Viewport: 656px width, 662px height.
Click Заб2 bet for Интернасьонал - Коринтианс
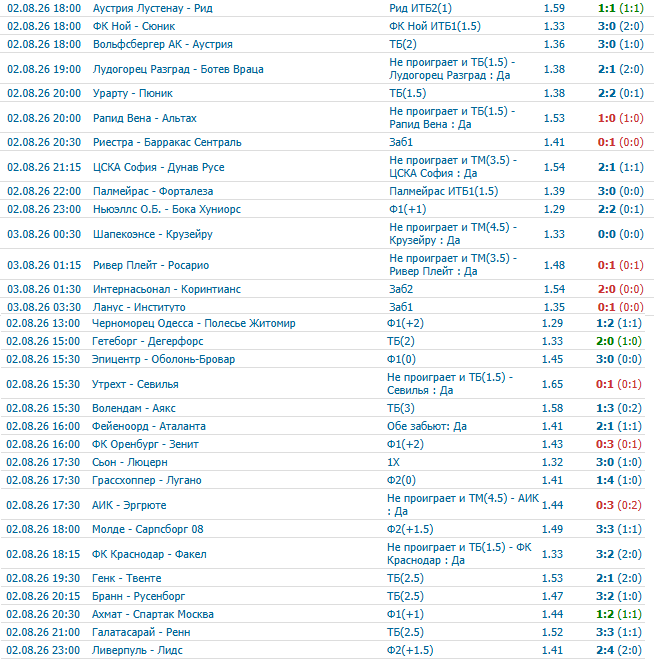click(401, 289)
